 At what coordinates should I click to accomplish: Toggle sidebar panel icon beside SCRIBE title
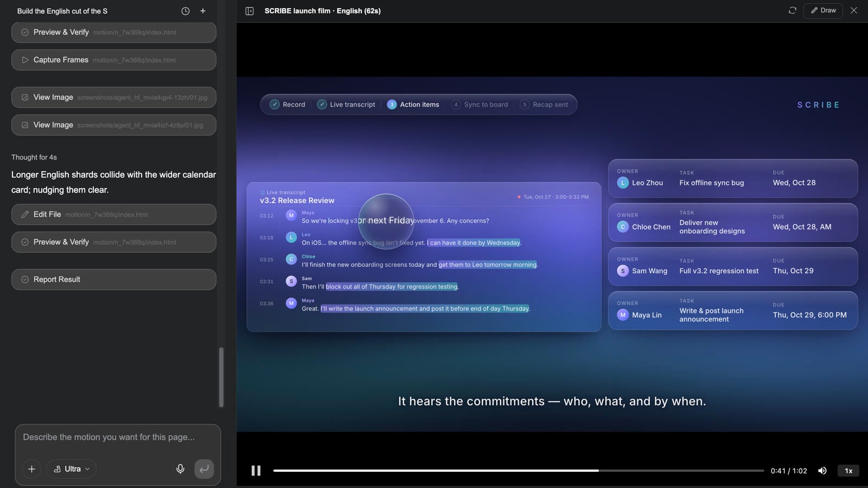point(250,11)
